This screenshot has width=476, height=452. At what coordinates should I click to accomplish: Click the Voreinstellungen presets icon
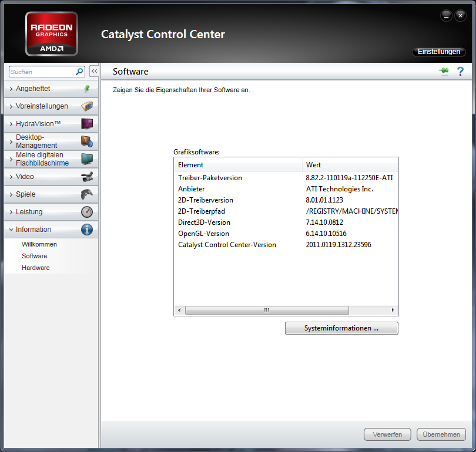(87, 106)
